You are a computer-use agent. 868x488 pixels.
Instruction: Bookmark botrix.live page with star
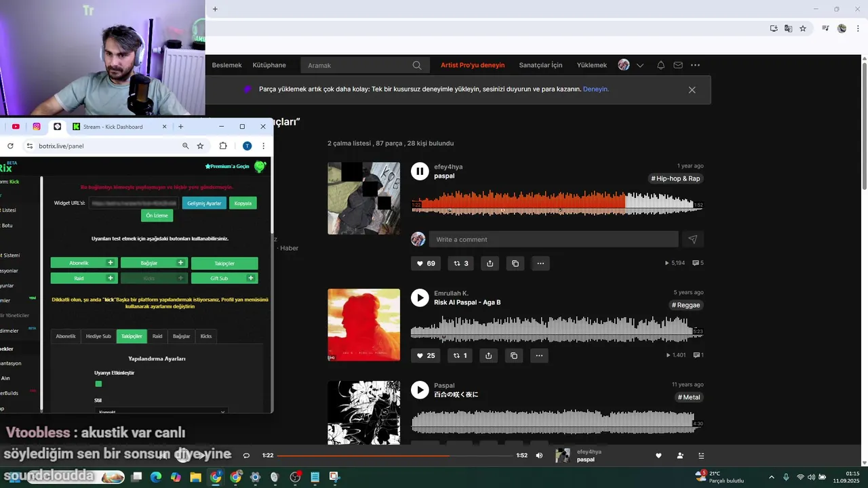[x=200, y=146]
